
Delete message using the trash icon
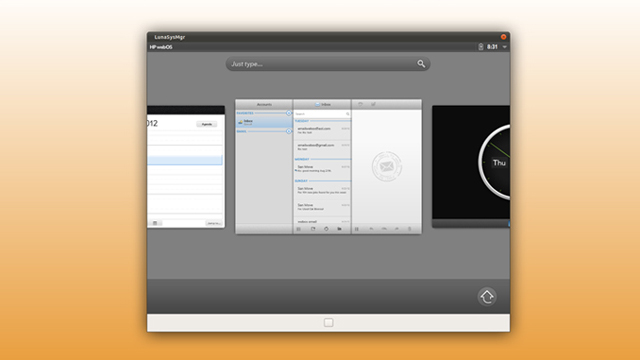409,229
